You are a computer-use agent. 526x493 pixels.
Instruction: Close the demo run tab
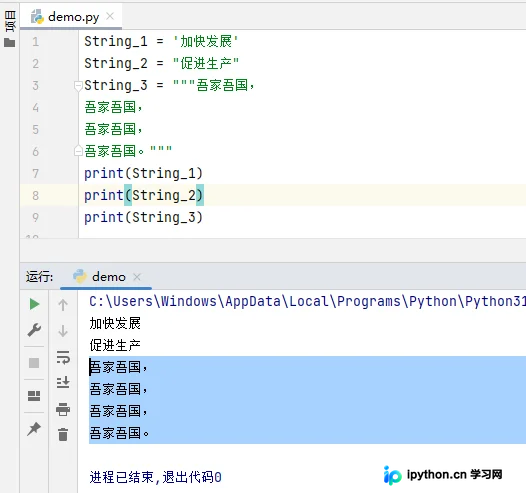137,277
